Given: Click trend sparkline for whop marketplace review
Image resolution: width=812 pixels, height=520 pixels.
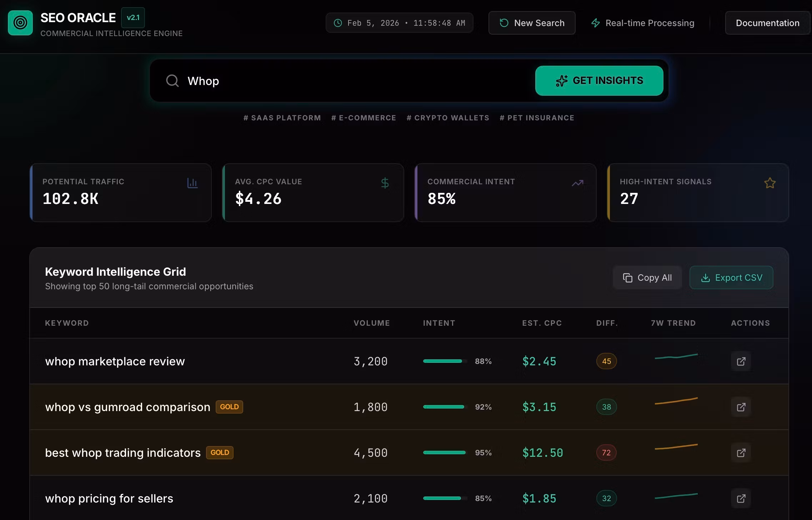Looking at the screenshot, I should click(676, 356).
